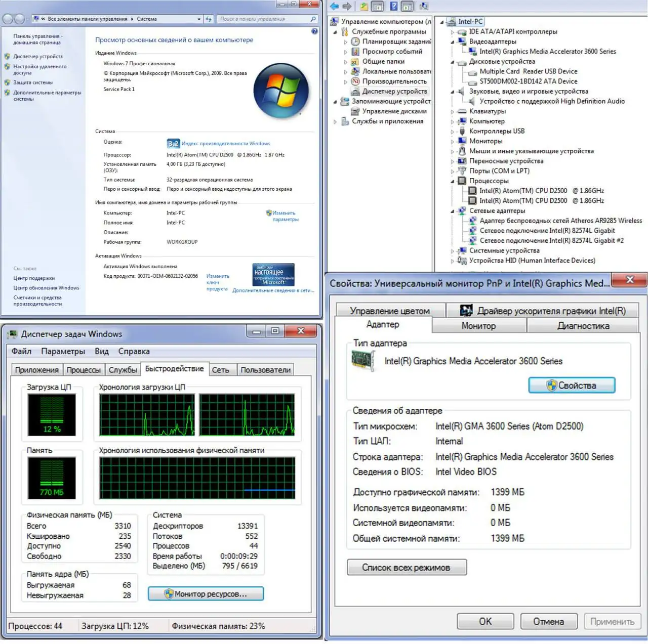Switch to the Процессы tab
Screen dimensions: 648x644
(x=84, y=370)
